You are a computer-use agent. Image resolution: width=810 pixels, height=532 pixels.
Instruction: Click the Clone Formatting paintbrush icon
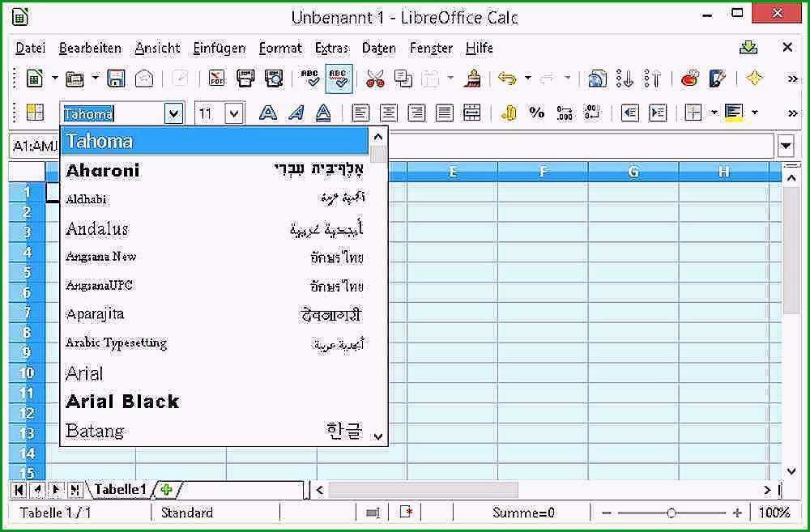click(x=473, y=79)
